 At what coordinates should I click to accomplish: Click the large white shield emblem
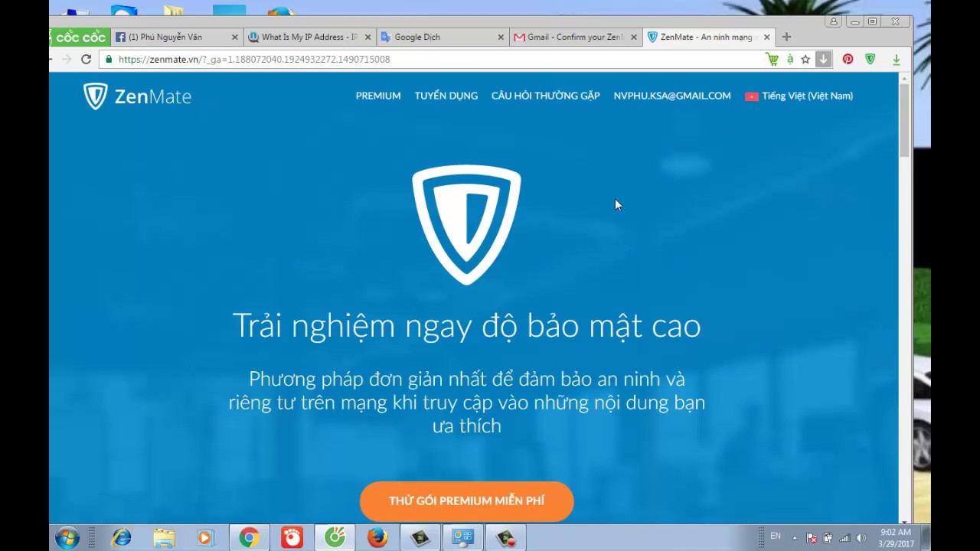click(466, 225)
